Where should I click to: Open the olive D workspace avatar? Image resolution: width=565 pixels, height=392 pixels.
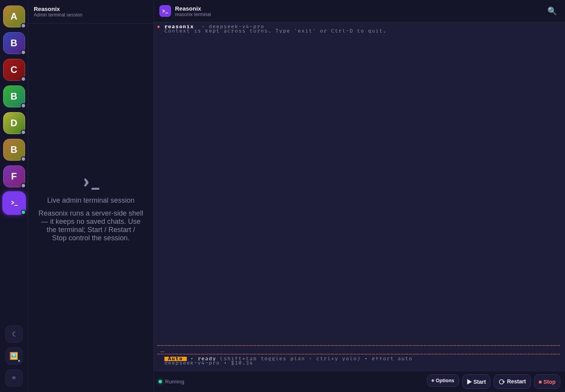click(14, 123)
